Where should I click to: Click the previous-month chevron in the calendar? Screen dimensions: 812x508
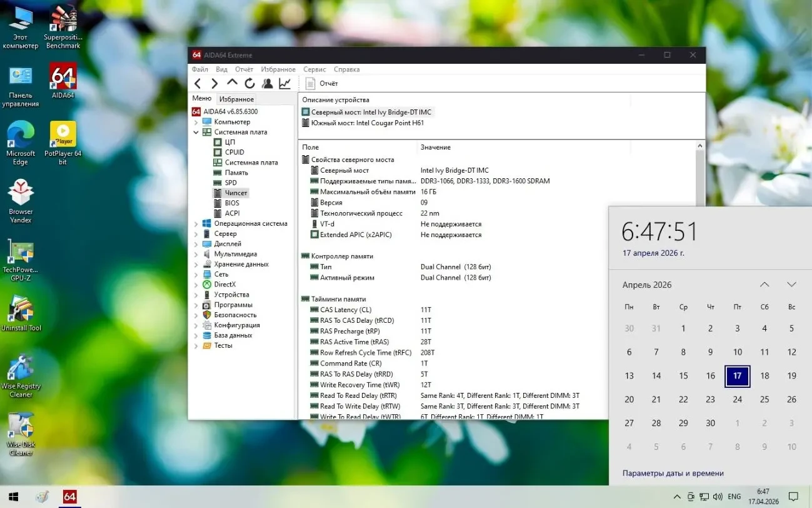(x=764, y=284)
